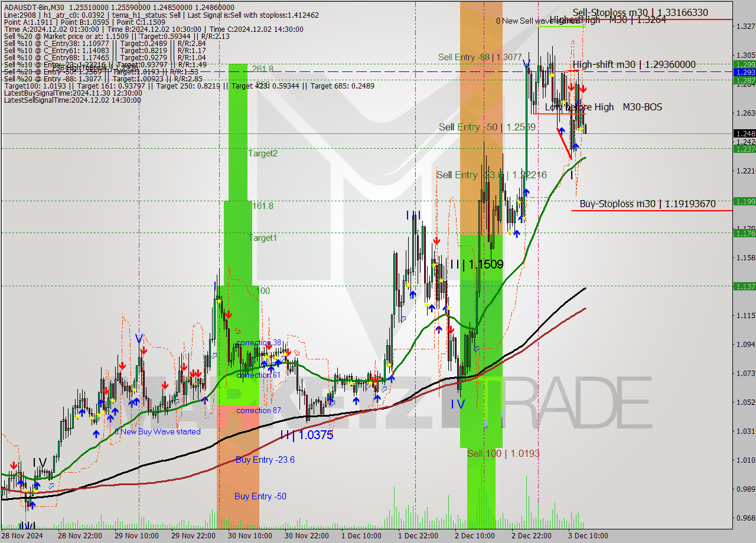This screenshot has width=756, height=543.
Task: Select the '29 Nov 22:00' time label
Action: point(193,536)
